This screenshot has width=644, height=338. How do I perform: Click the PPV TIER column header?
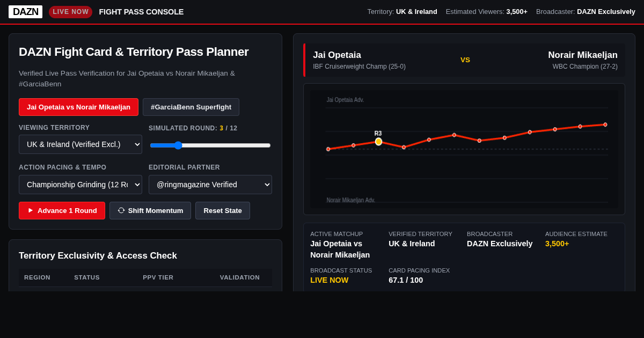[x=158, y=277]
